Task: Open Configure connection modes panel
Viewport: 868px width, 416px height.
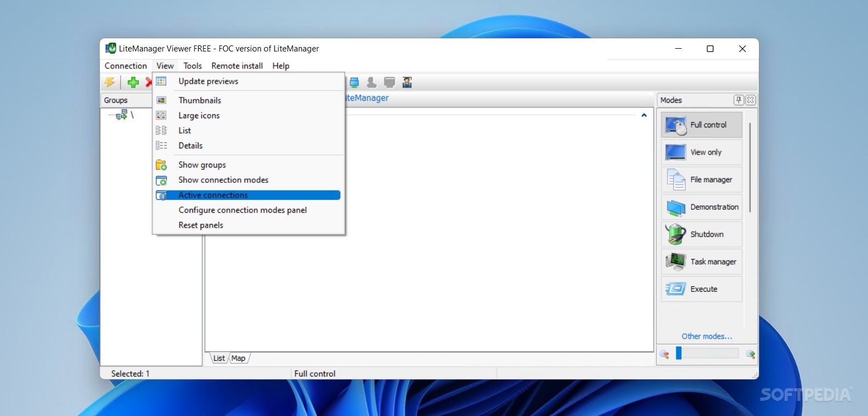Action: pos(249,210)
